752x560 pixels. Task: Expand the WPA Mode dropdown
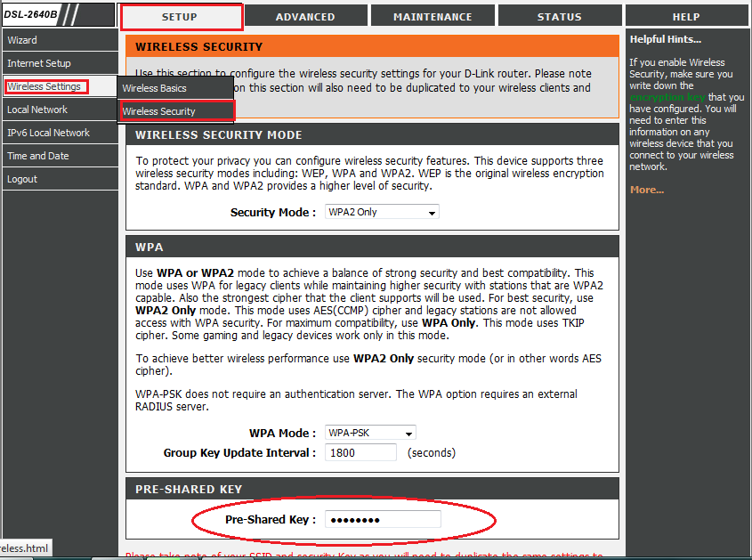(x=370, y=434)
